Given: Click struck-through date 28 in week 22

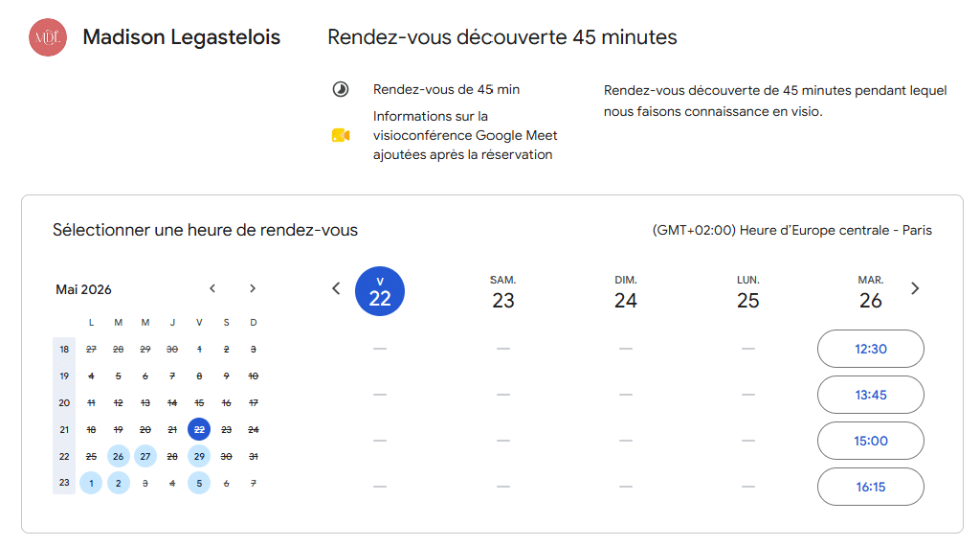Looking at the screenshot, I should click(x=172, y=457).
